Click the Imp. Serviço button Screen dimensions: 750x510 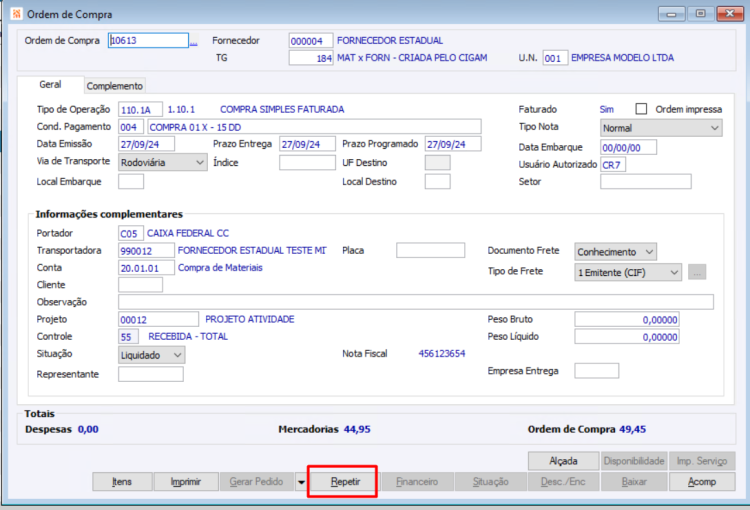(x=702, y=461)
